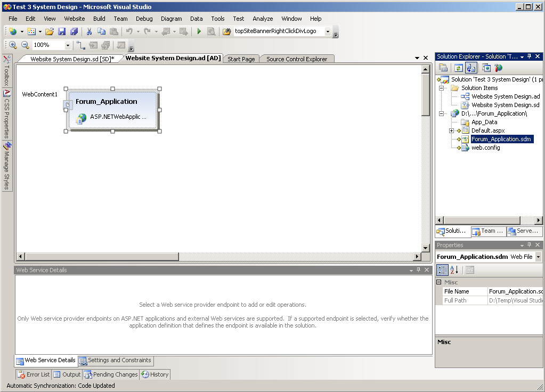
Task: Open the zoom percentage dropdown
Action: (x=68, y=45)
